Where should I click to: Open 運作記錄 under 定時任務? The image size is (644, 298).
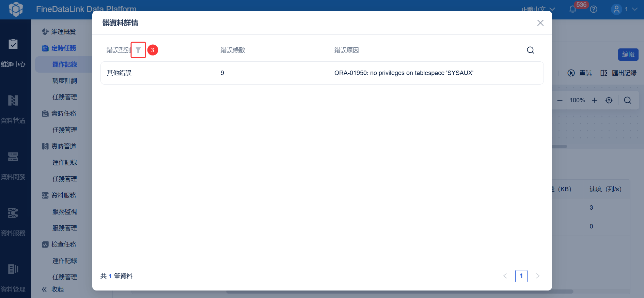pos(64,64)
